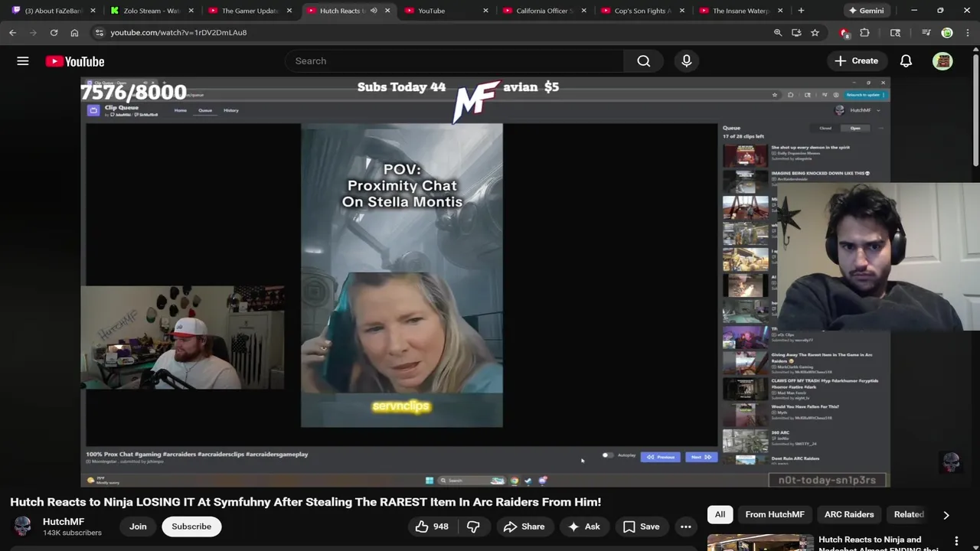The image size is (980, 551).
Task: Go back in the browser
Action: coord(13,32)
